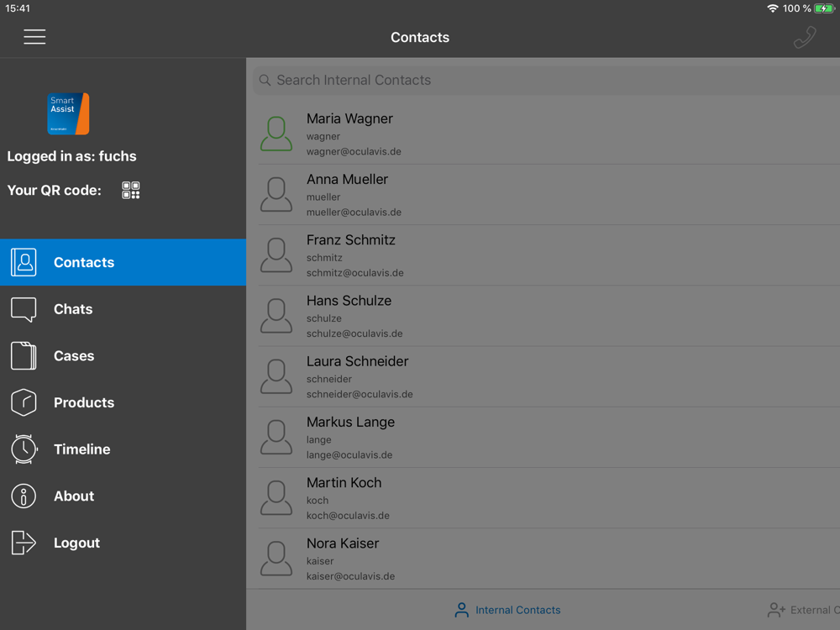
Task: Show your QR code icon
Action: click(131, 190)
